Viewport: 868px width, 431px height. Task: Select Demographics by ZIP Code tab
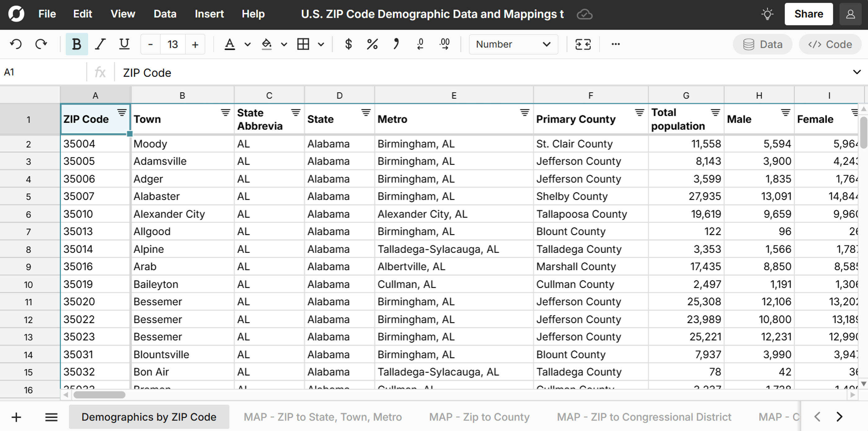coord(149,417)
